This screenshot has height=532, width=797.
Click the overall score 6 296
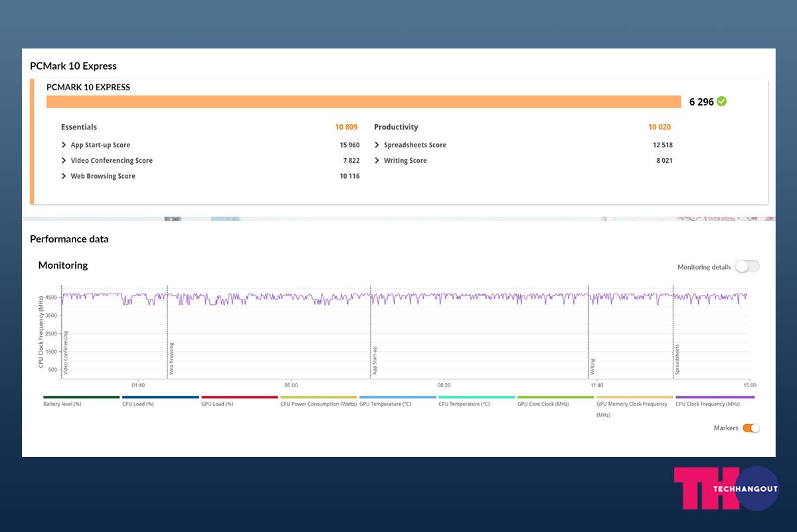(701, 102)
